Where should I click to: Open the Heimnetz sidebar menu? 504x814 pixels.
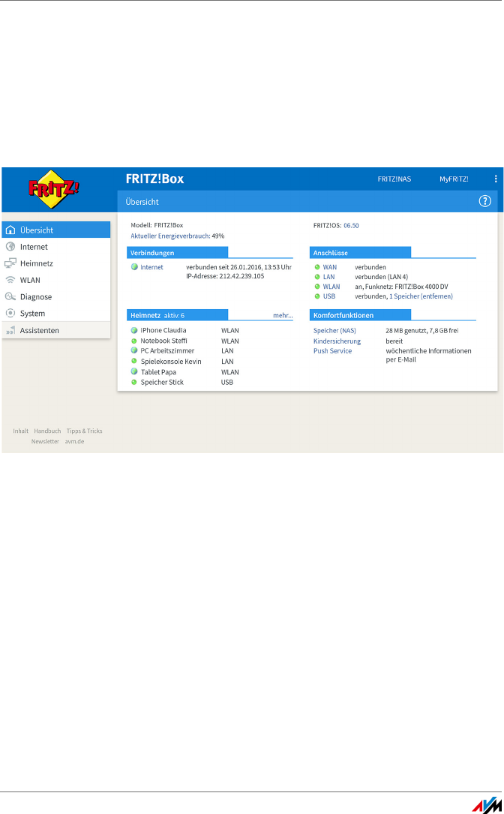(56, 263)
